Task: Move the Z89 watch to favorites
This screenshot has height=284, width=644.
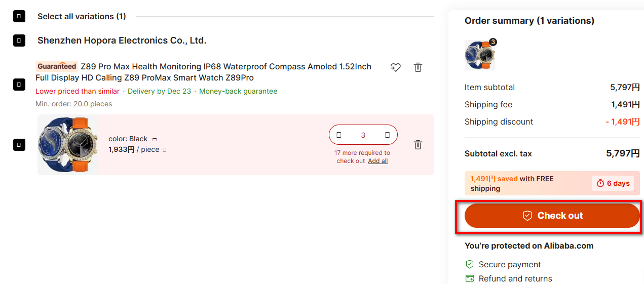Action: tap(395, 67)
